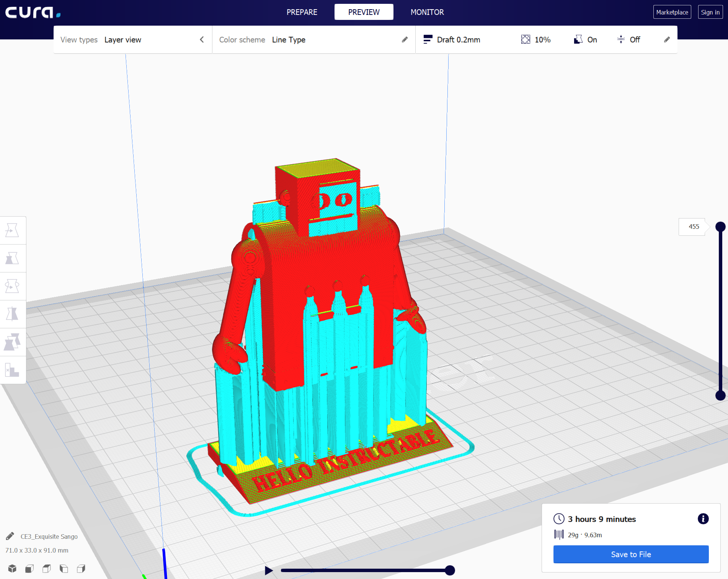Select the Move tool in left toolbar
The width and height of the screenshot is (728, 579).
(12, 230)
